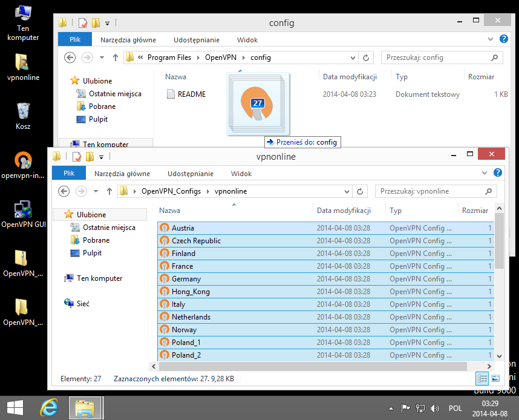519x420 pixels.
Task: Refresh the config folder view
Action: tap(366, 57)
